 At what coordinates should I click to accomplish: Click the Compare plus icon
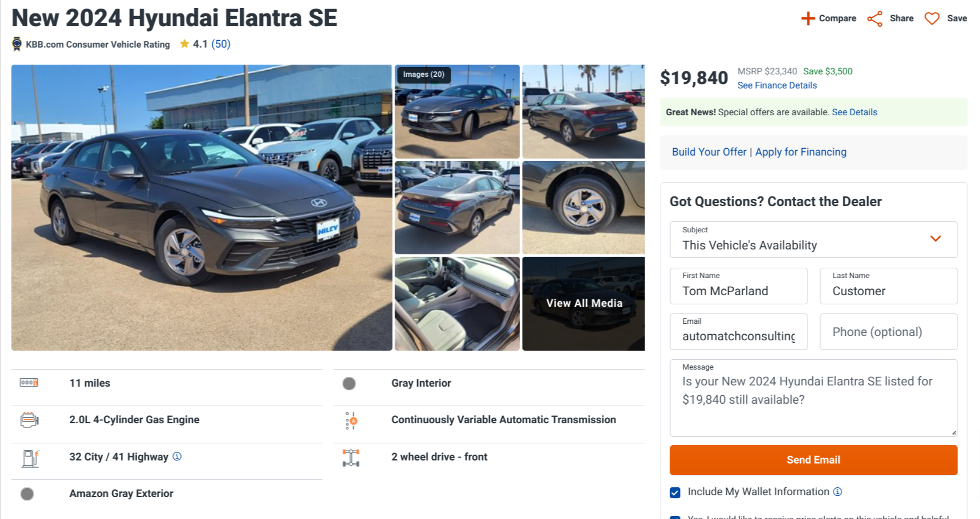[808, 18]
